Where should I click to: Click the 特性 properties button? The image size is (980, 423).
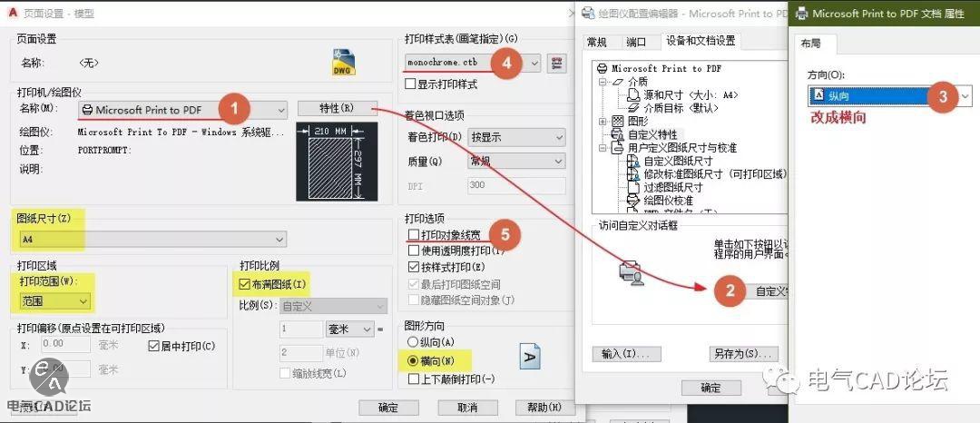coord(336,108)
